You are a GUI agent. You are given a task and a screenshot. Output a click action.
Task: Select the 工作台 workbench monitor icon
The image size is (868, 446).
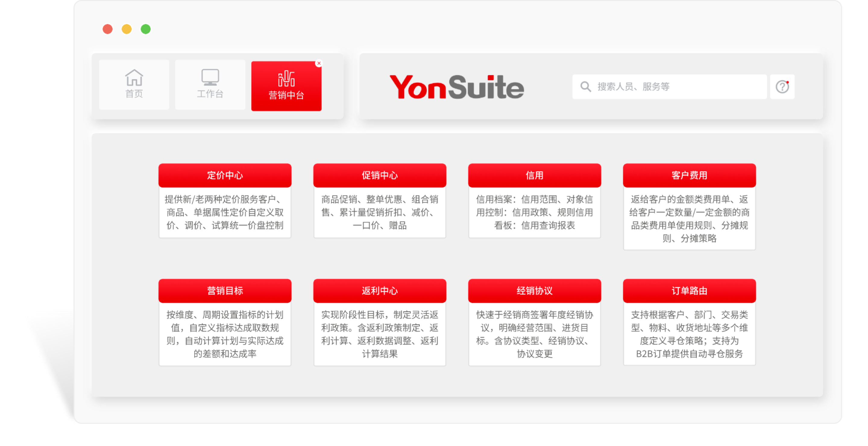point(210,77)
